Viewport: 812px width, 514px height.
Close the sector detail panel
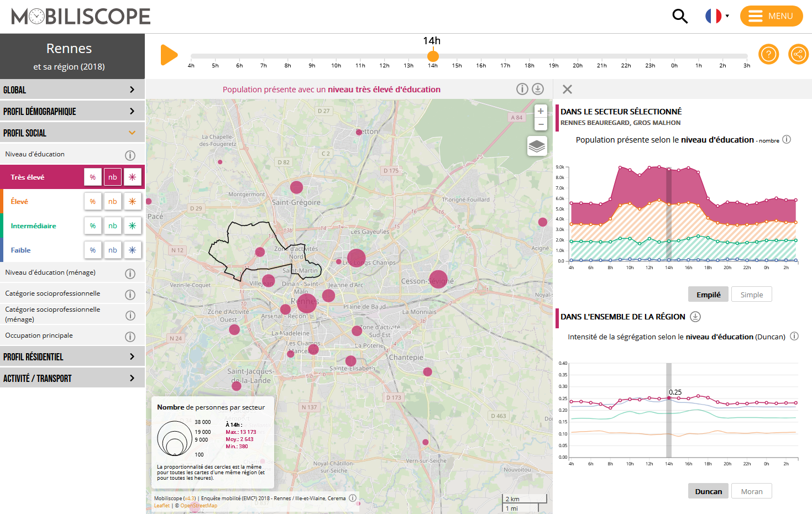tap(567, 89)
